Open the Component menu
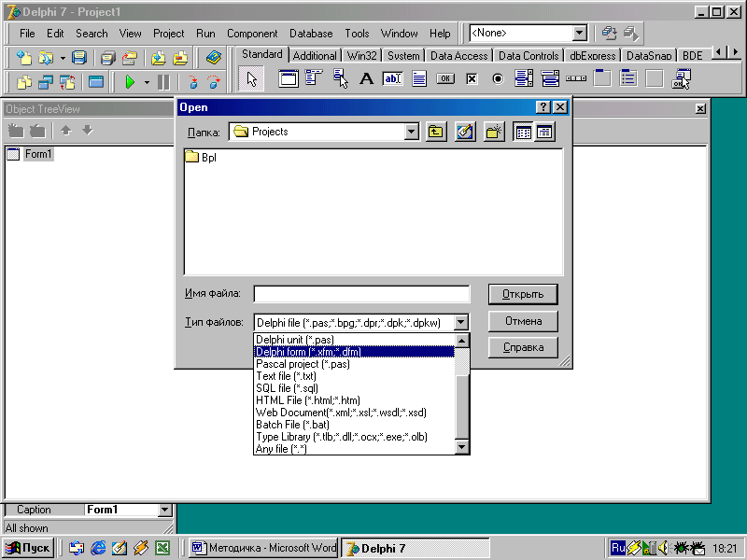 [252, 34]
